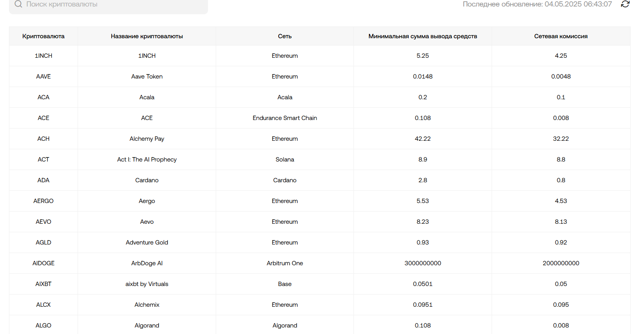Click the 3000000000 minimum withdrawal value
Screen dimensions: 644x334
pos(423,263)
